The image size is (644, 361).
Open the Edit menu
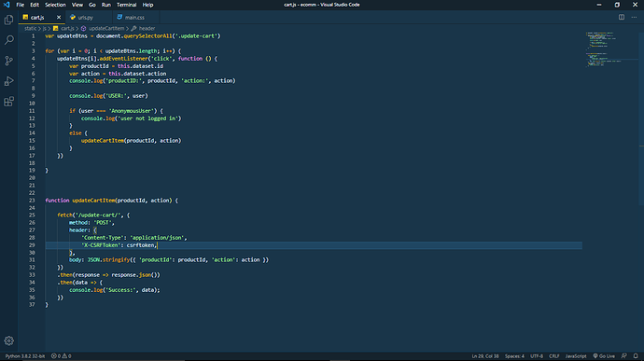tap(35, 5)
